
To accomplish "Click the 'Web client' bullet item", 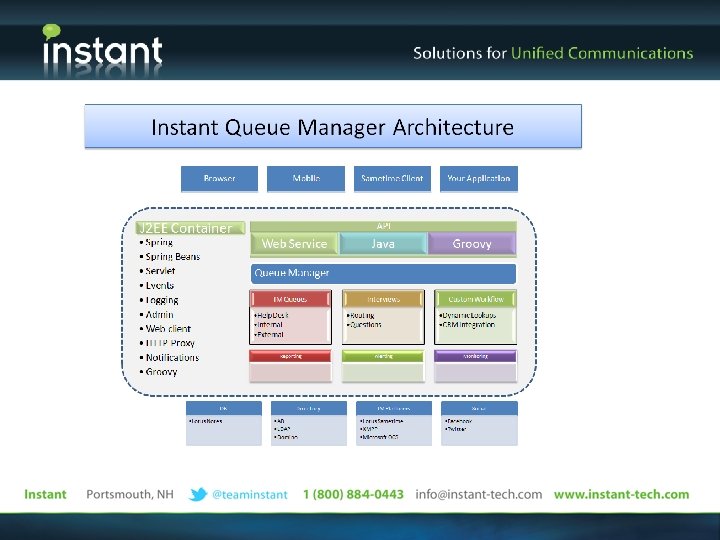I will click(x=165, y=329).
